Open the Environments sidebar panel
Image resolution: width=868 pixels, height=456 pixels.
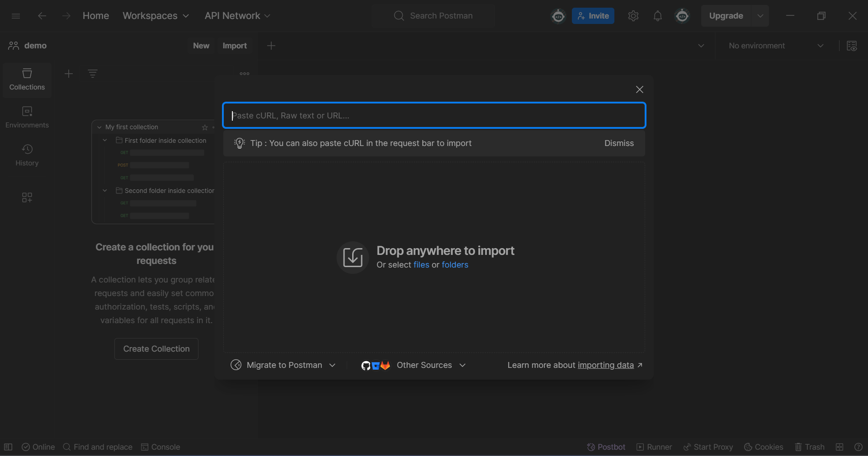[27, 118]
